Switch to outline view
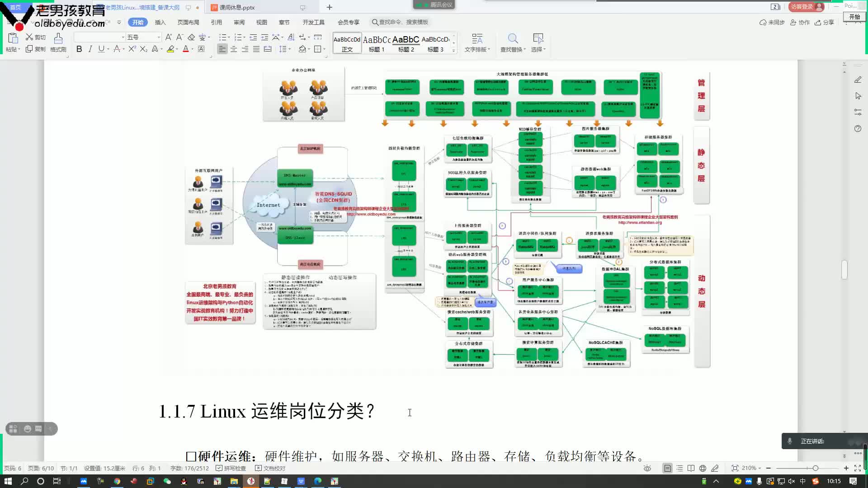 tap(679, 468)
